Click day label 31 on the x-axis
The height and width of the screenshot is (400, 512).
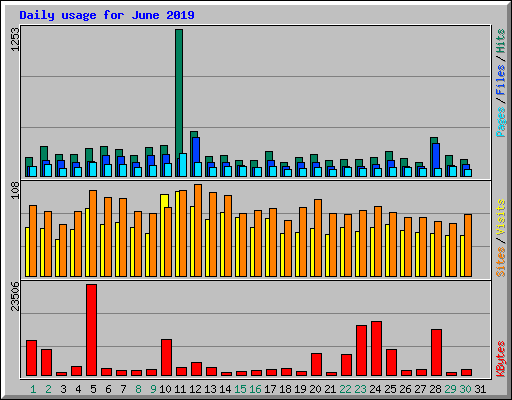point(480,389)
